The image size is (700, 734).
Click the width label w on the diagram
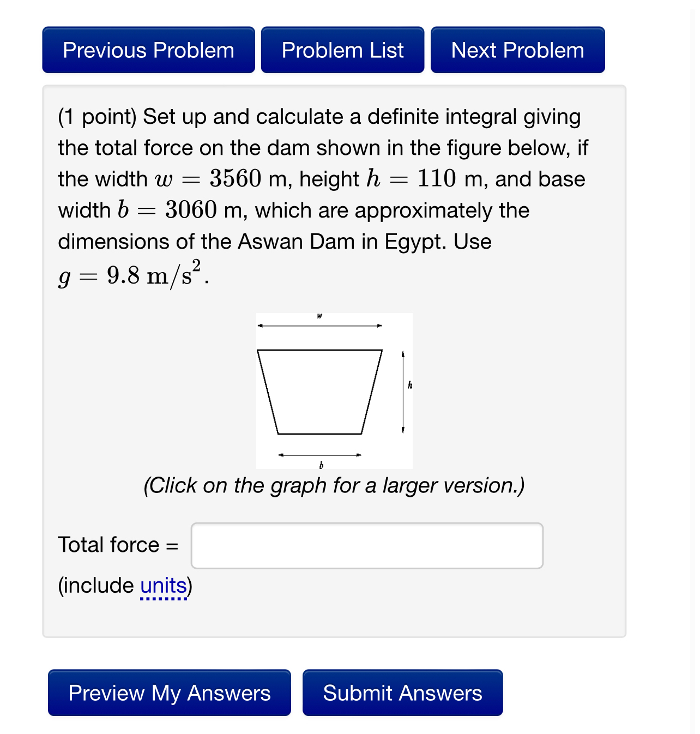(x=319, y=315)
